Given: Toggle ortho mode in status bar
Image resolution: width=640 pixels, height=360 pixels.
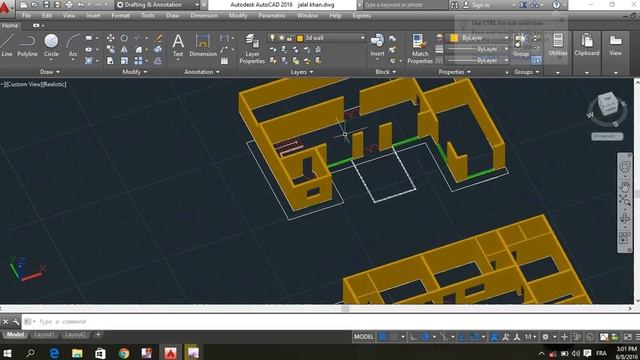Looking at the screenshot, I should pyautogui.click(x=413, y=337).
